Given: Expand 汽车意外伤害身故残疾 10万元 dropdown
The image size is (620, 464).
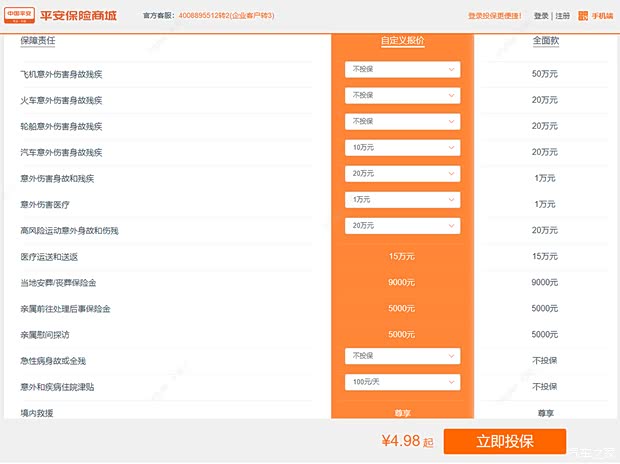Looking at the screenshot, I should click(403, 148).
